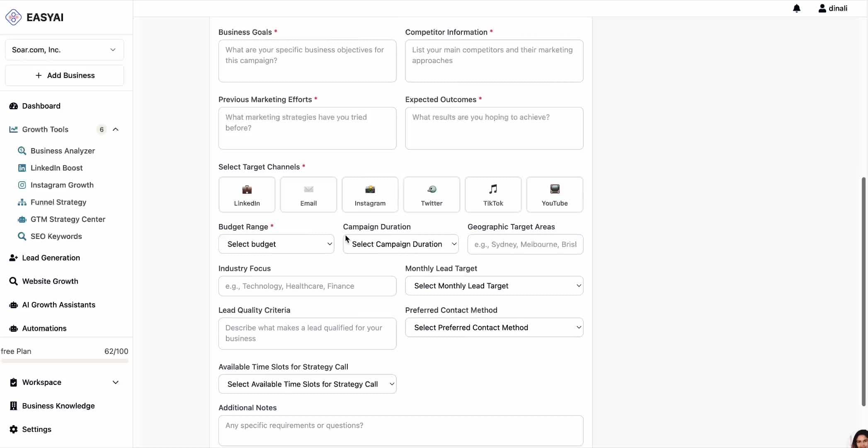The image size is (868, 448).
Task: Open the Select Campaign Duration dropdown
Action: point(401,244)
